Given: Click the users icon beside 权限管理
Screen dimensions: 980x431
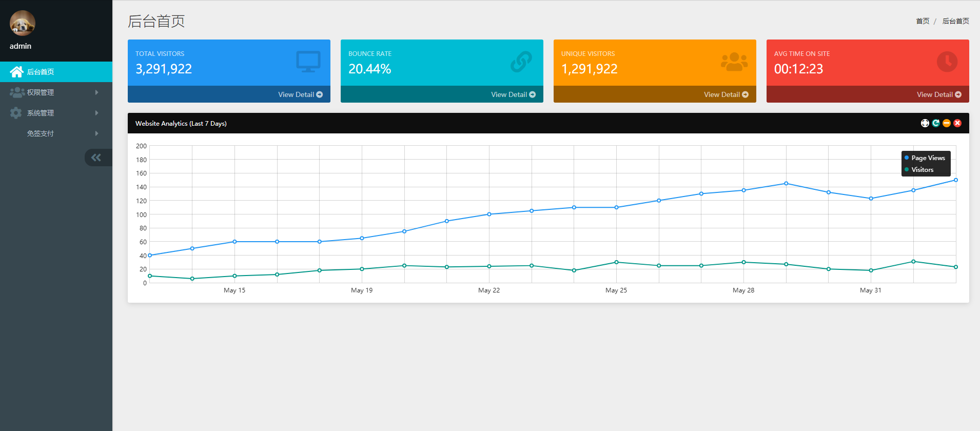Looking at the screenshot, I should pos(17,92).
